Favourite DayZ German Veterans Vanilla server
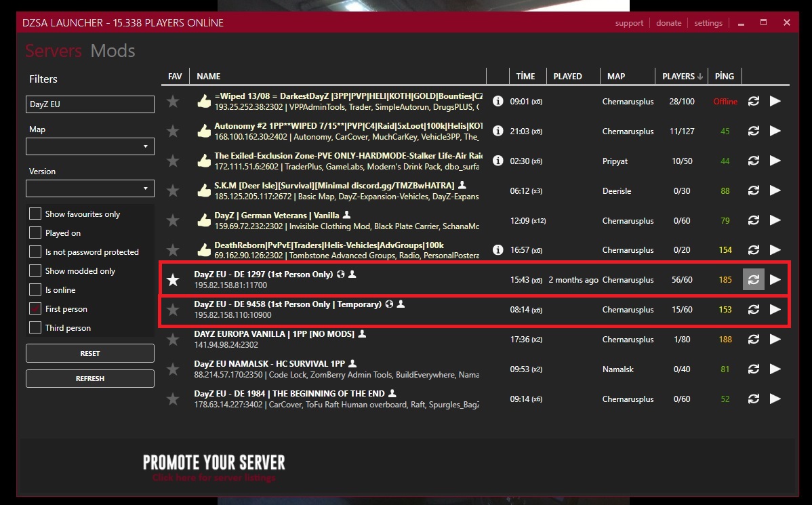This screenshot has width=812, height=505. pyautogui.click(x=173, y=221)
